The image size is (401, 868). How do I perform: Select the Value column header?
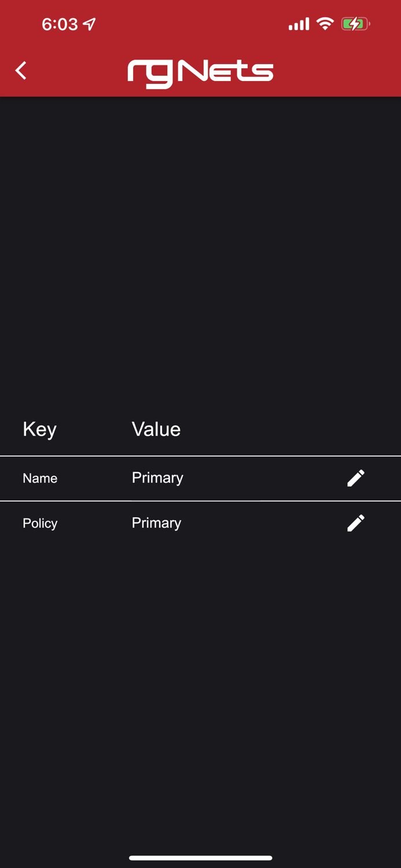pos(156,429)
